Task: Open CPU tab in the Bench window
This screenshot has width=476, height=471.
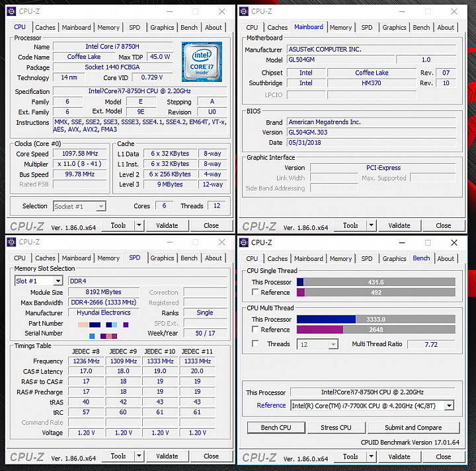Action: point(252,259)
